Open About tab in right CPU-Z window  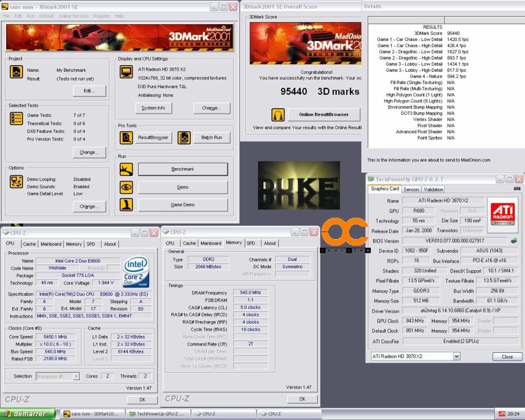270,244
